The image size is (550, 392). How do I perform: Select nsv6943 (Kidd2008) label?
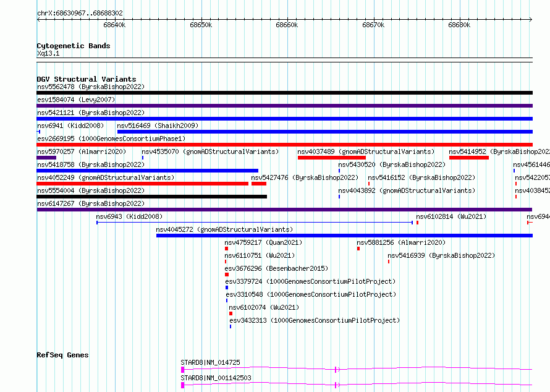tap(129, 216)
